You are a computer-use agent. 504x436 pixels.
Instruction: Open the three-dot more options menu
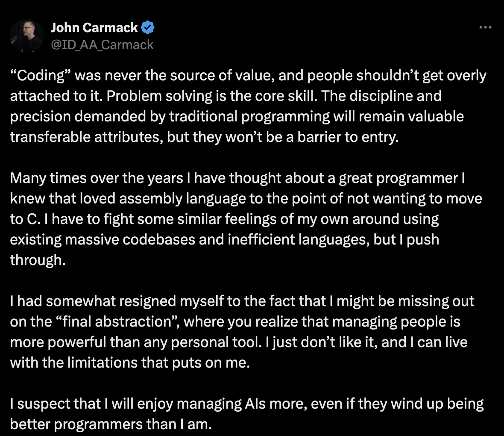point(485,28)
